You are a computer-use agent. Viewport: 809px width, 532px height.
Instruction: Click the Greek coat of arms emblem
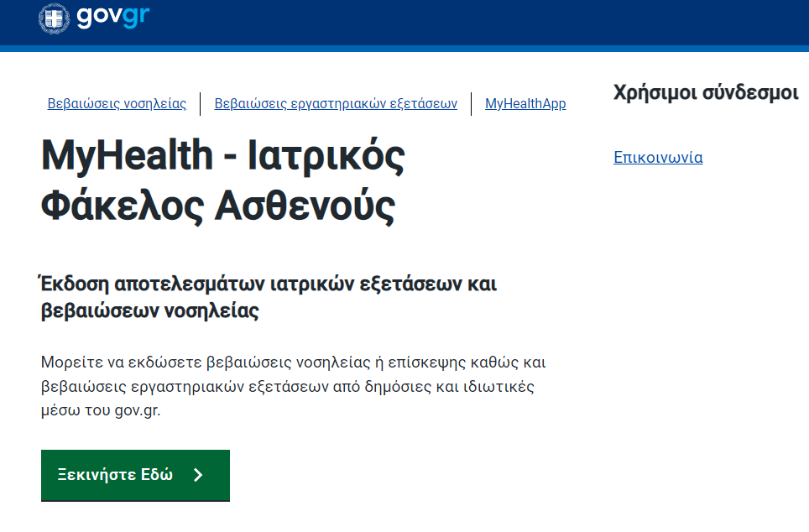[55, 18]
